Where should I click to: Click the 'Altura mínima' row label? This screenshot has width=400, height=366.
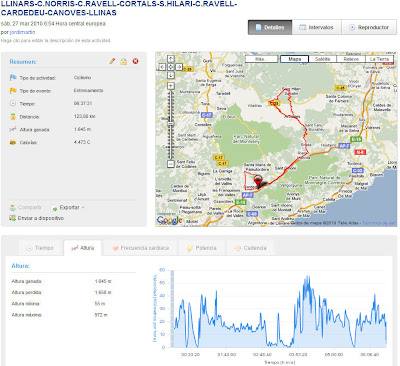[26, 303]
